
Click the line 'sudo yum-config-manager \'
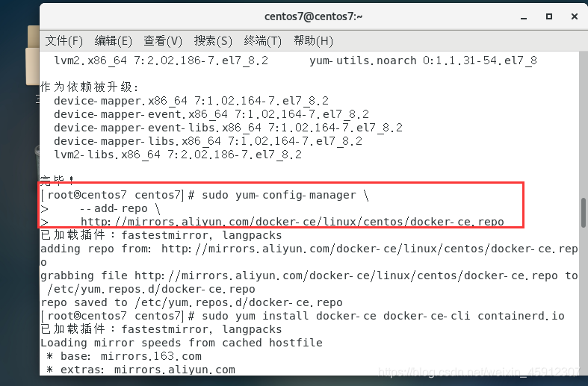[x=285, y=196]
